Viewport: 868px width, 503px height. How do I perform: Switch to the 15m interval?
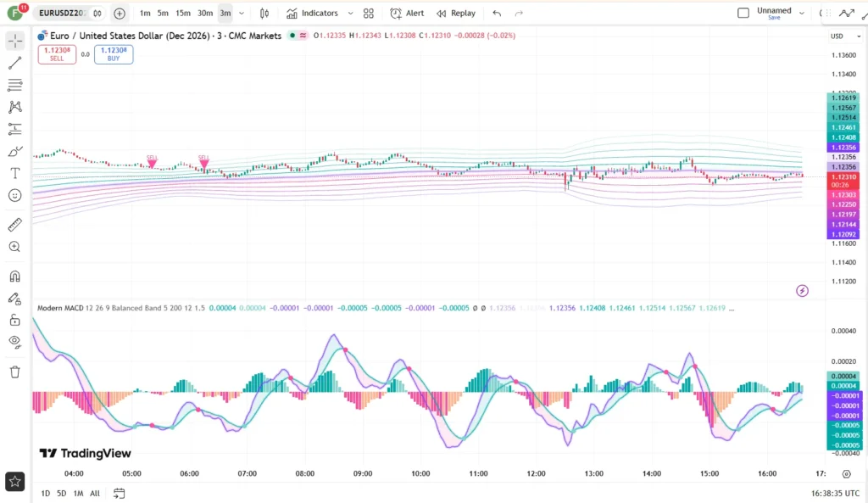pyautogui.click(x=183, y=14)
